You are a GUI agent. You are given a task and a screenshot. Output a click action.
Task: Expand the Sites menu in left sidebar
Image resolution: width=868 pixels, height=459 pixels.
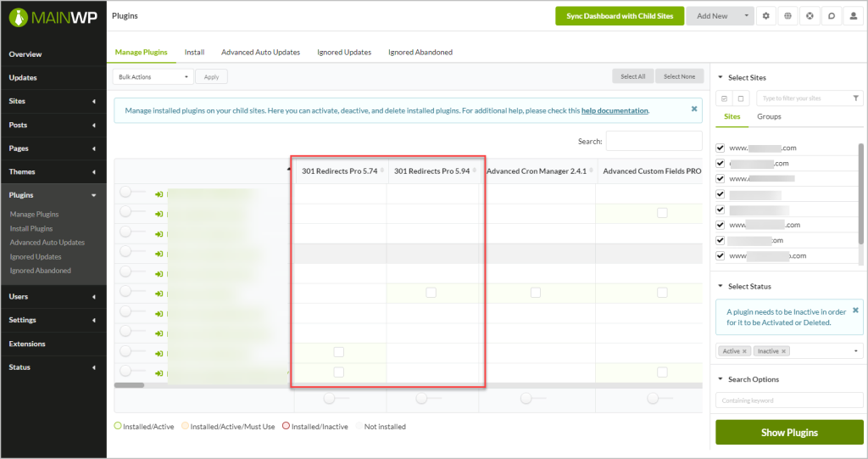pos(93,102)
